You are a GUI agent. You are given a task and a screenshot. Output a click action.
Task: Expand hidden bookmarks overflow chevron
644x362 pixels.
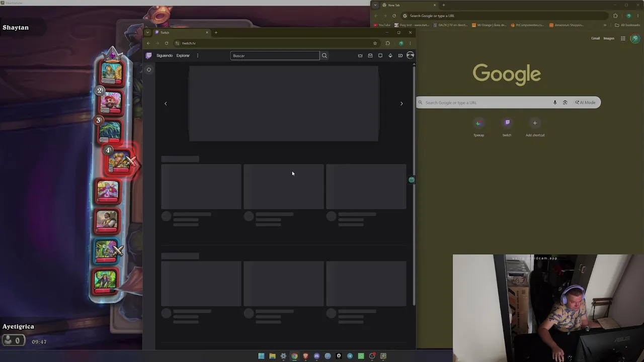[605, 25]
